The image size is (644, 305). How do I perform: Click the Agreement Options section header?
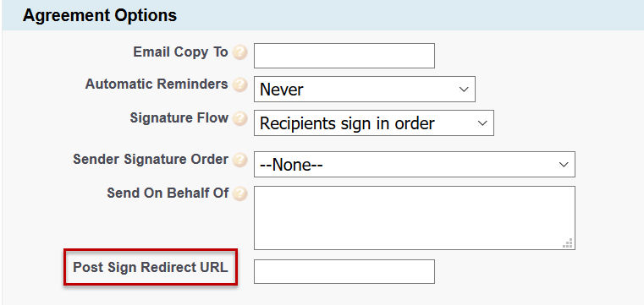pos(100,15)
